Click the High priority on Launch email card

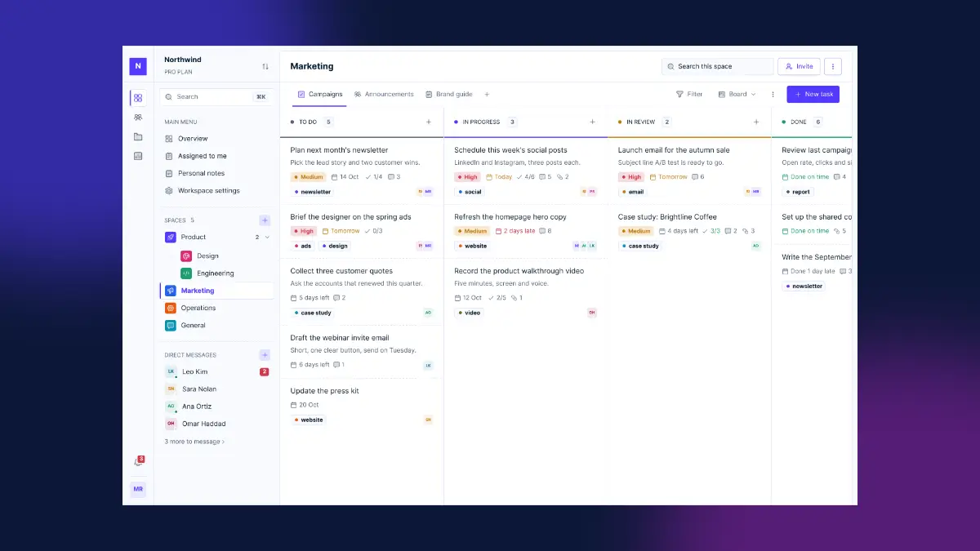631,176
